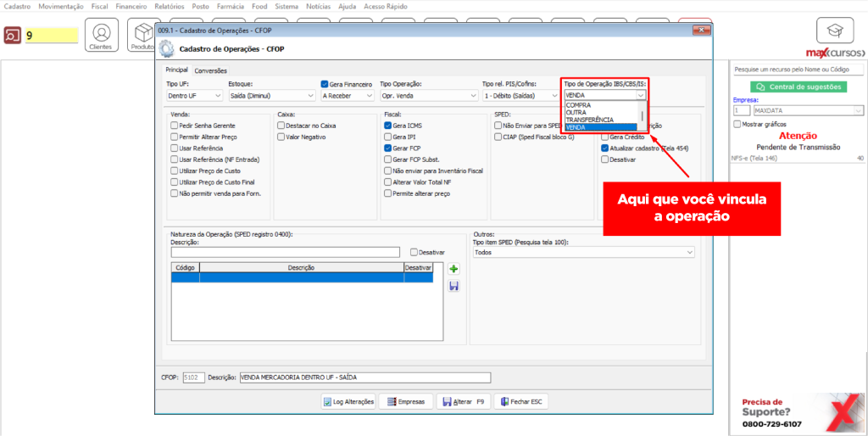This screenshot has height=436, width=868.
Task: Click the blue save disk icon
Action: 453,287
